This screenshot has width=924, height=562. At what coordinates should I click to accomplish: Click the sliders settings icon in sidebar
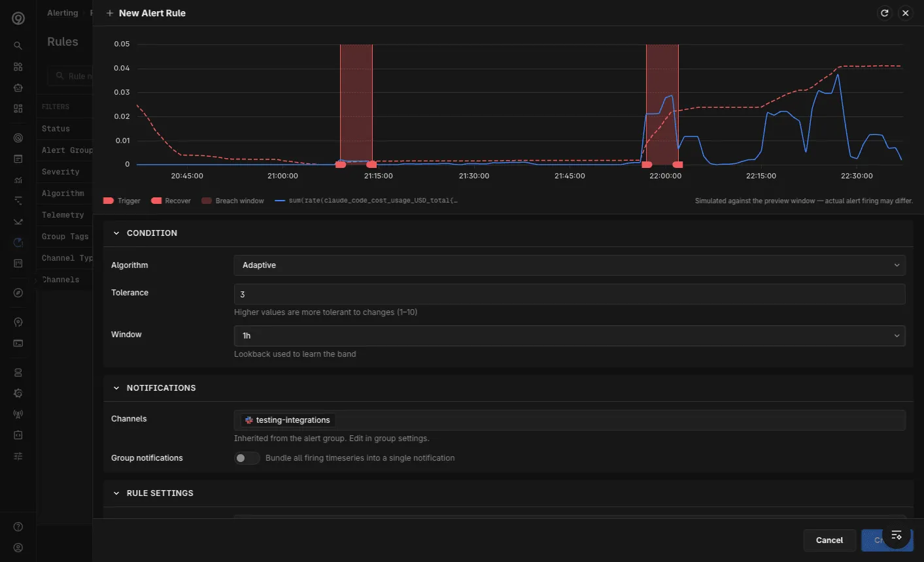pos(18,456)
